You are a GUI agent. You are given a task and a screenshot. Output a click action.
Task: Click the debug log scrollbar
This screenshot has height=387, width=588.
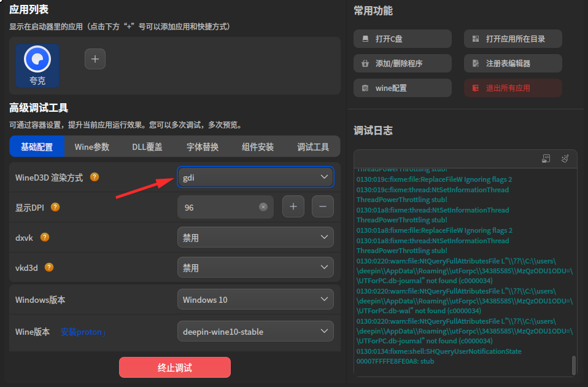pyautogui.click(x=574, y=365)
